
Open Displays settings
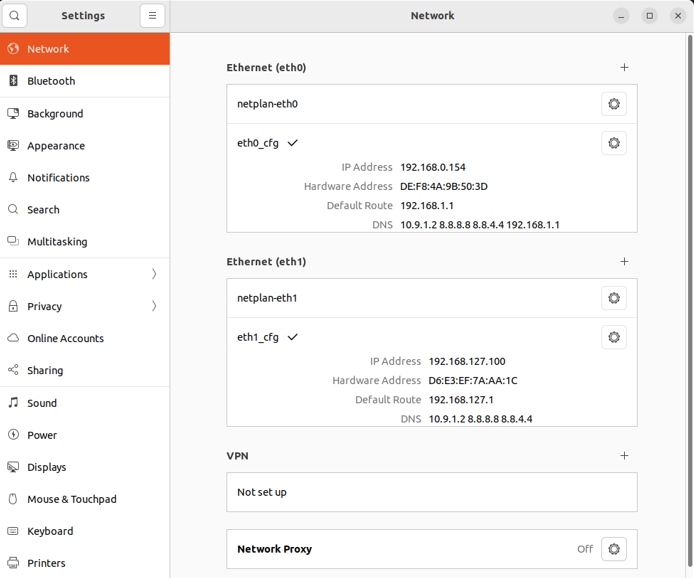point(85,467)
